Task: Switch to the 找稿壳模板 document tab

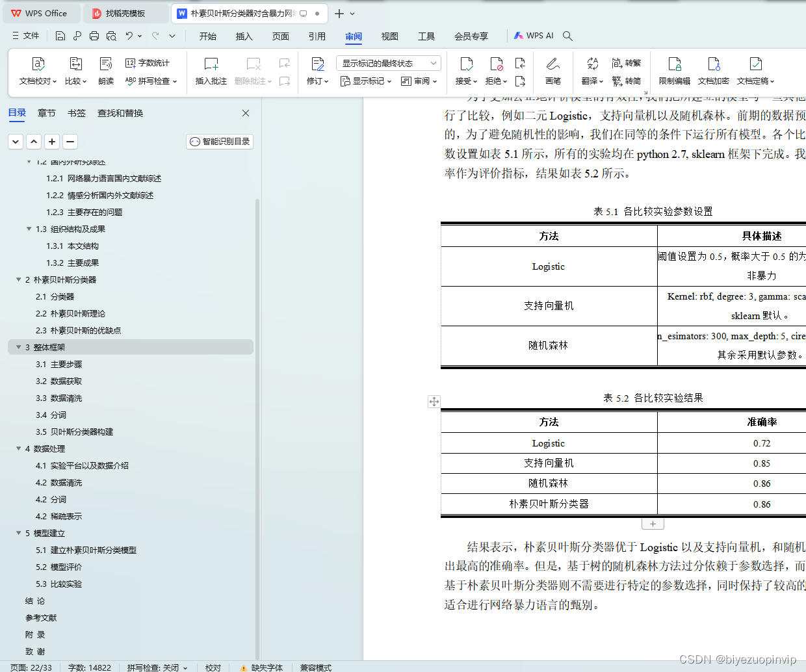Action: pos(123,13)
